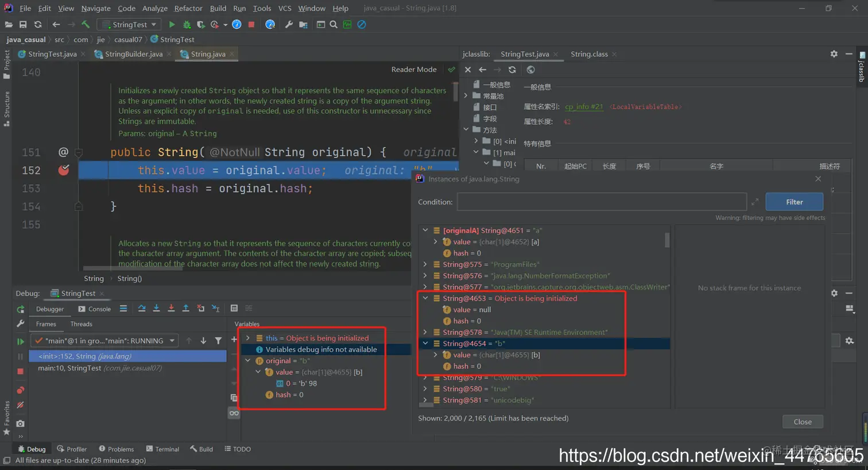Collapse 方法 node in jclasslib tree
The height and width of the screenshot is (470, 868).
click(x=466, y=129)
